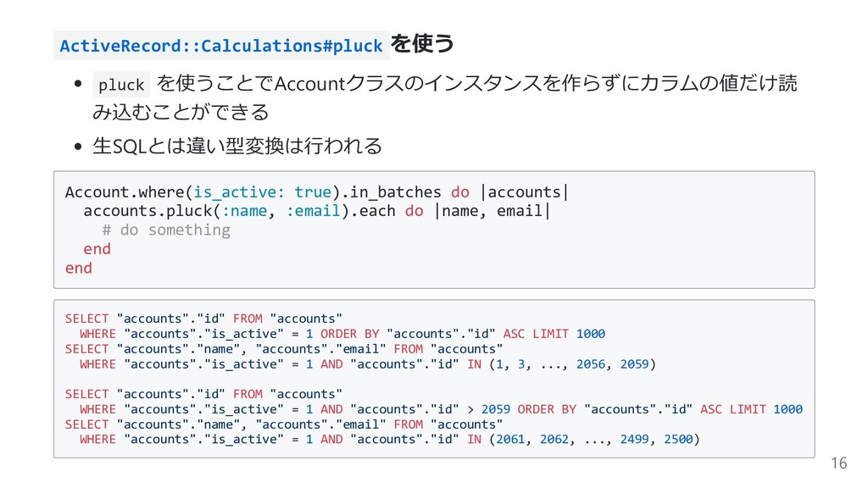Image resolution: width=868 pixels, height=488 pixels.
Task: Click the in_batches method call
Action: click(x=395, y=192)
